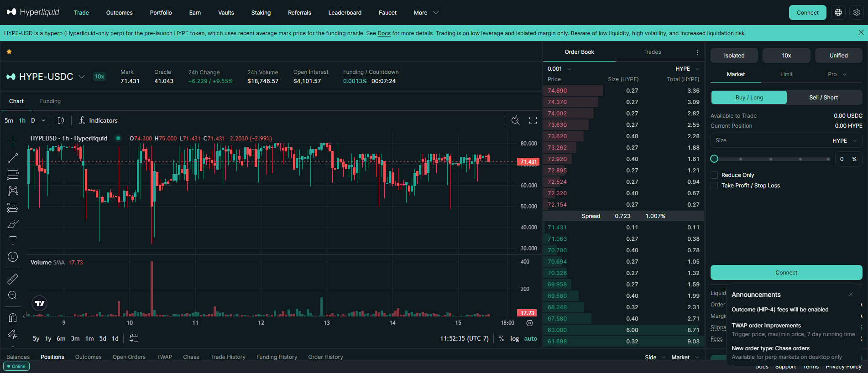Open the Docs link in banner
The height and width of the screenshot is (373, 868).
[384, 33]
